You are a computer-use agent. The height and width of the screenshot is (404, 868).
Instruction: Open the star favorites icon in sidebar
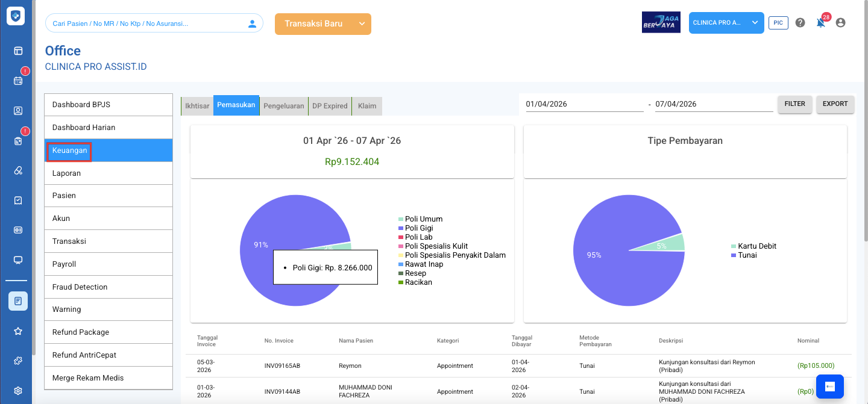point(18,331)
